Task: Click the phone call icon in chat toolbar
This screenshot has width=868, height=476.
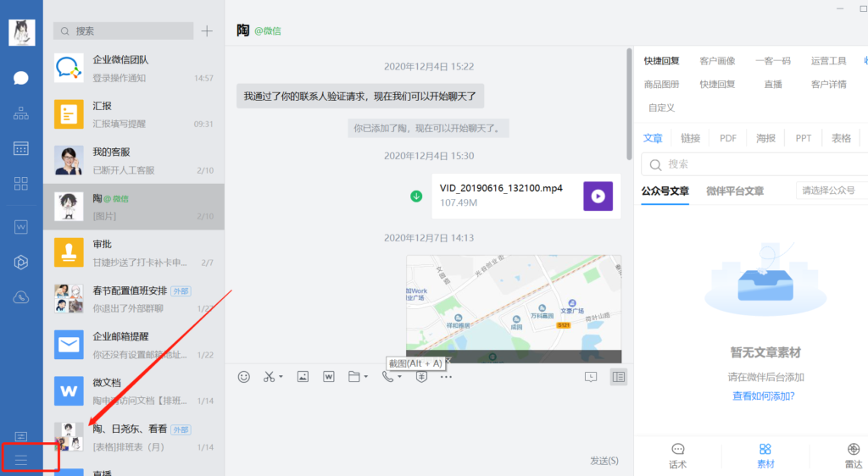Action: [387, 377]
